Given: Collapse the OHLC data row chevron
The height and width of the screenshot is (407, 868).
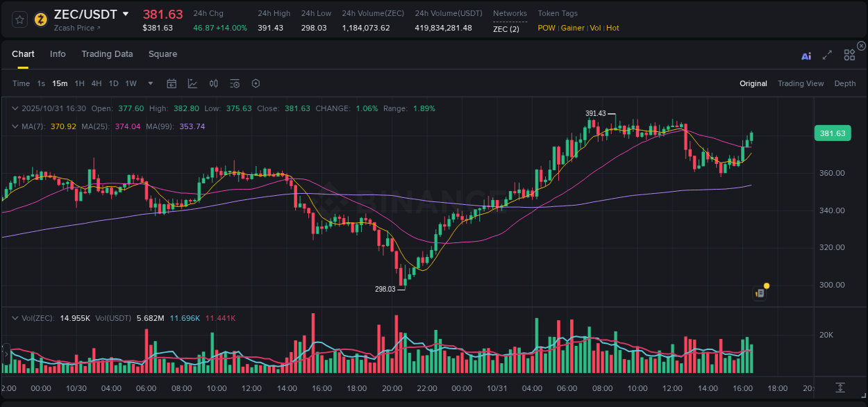Looking at the screenshot, I should 15,108.
